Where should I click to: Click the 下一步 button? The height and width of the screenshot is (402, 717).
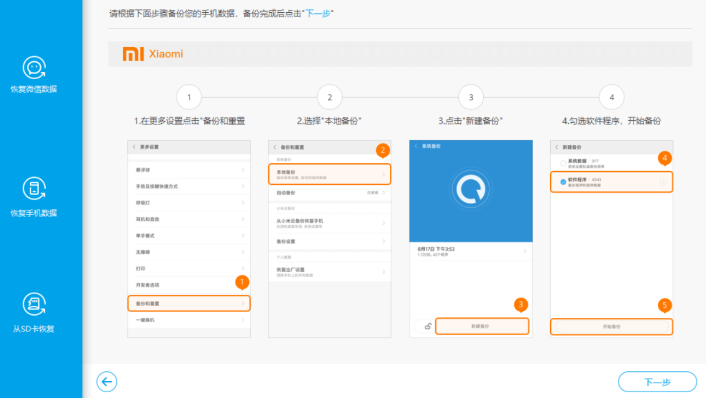point(656,381)
